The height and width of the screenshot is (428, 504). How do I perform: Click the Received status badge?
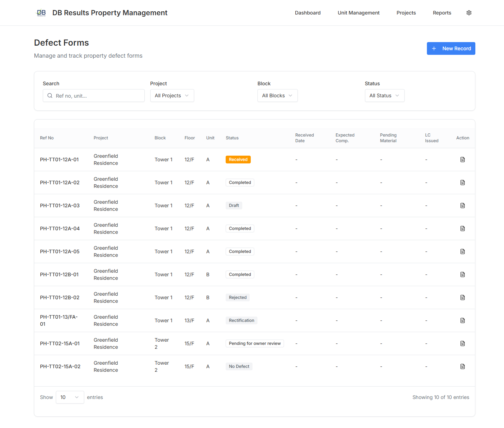pyautogui.click(x=238, y=160)
